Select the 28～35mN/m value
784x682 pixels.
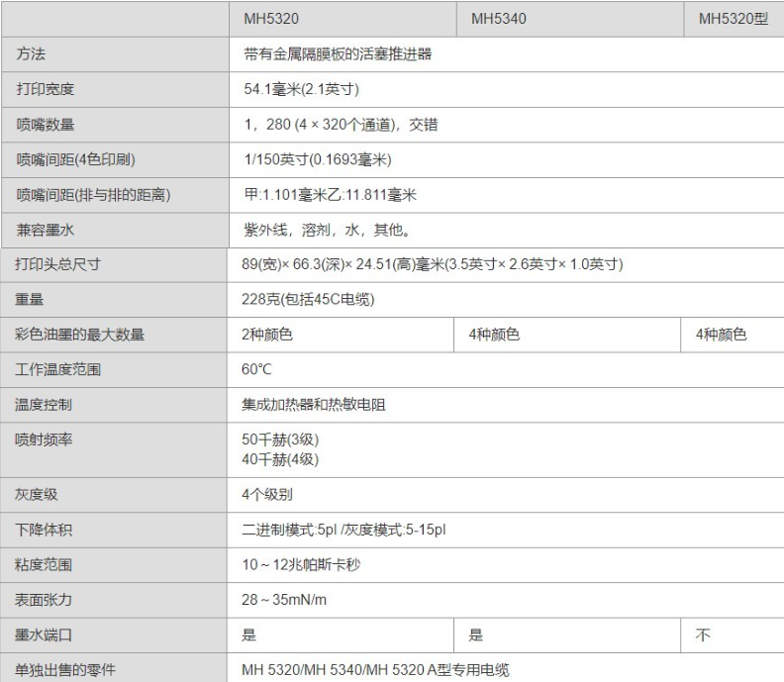click(x=284, y=600)
